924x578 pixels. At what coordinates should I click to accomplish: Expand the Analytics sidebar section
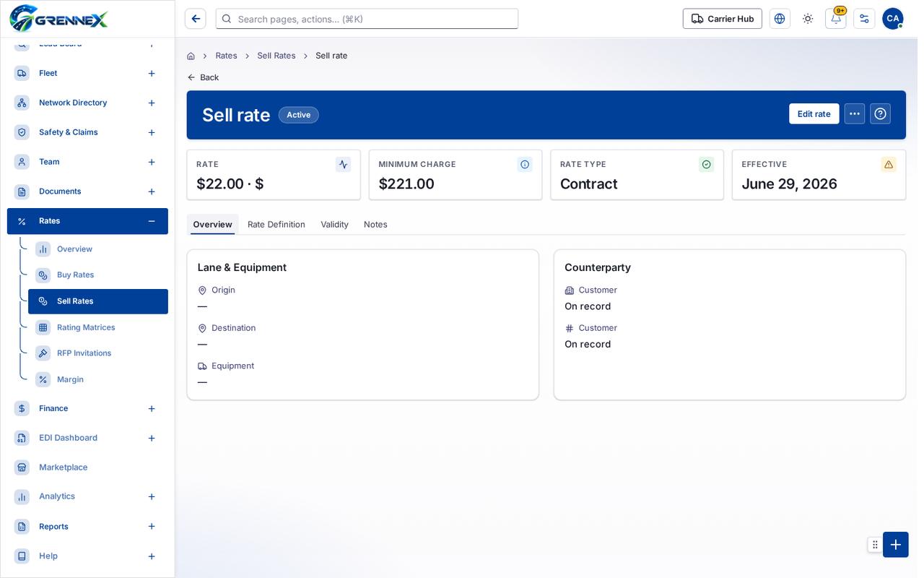click(152, 496)
